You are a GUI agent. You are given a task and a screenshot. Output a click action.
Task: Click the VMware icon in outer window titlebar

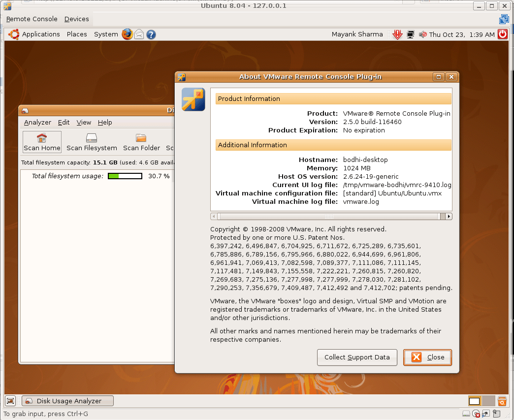[7, 6]
